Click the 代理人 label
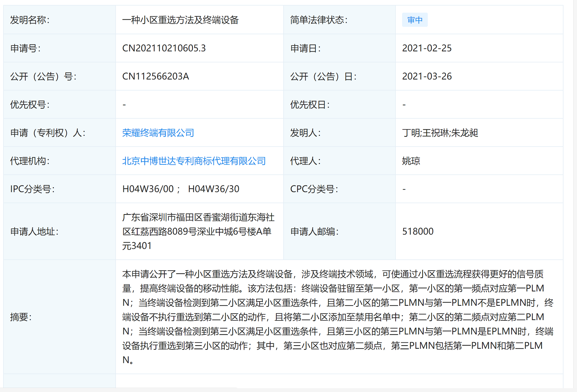The width and height of the screenshot is (577, 392). 305,161
